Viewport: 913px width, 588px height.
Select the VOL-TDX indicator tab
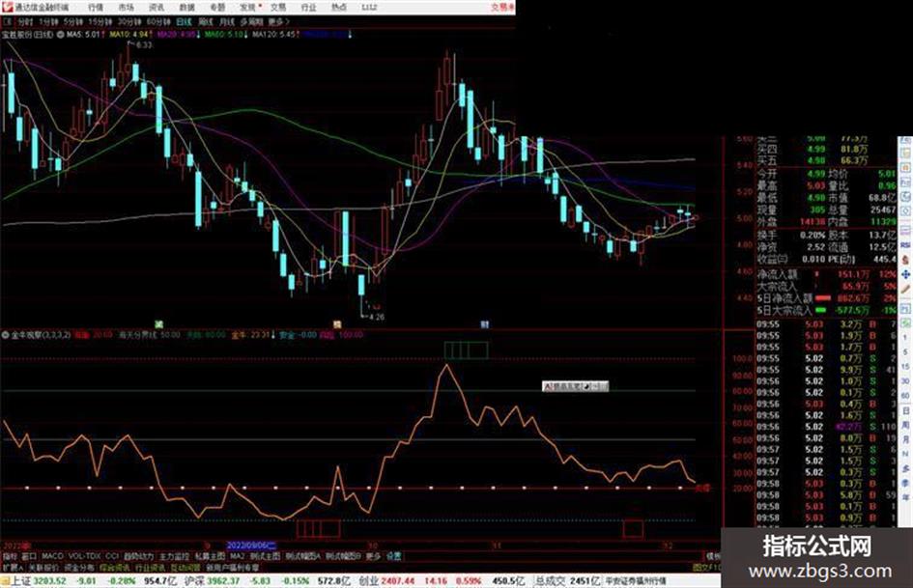84,556
